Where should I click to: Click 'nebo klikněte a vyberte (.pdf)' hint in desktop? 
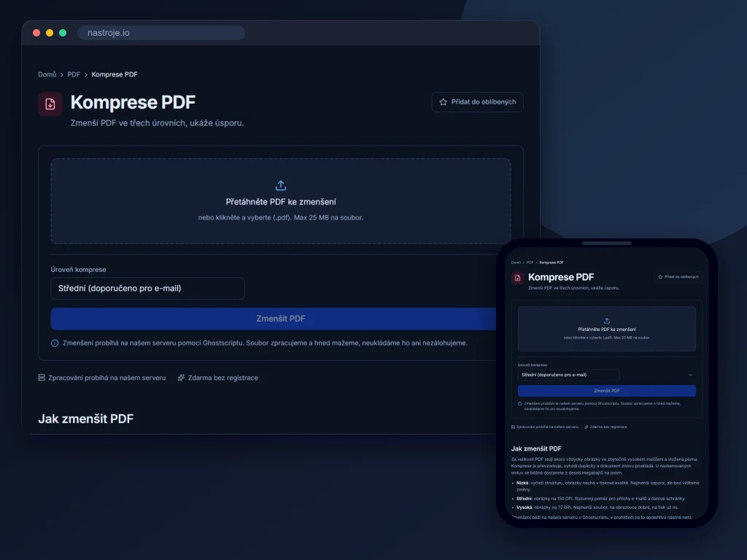tap(244, 217)
